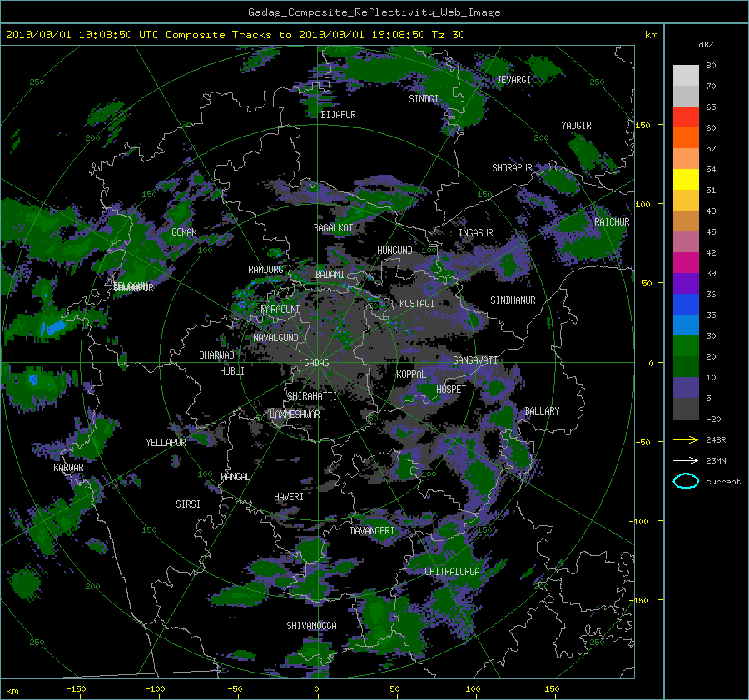Click the dBZ legend heading
Viewport: 749px width, 700px height.
[706, 45]
